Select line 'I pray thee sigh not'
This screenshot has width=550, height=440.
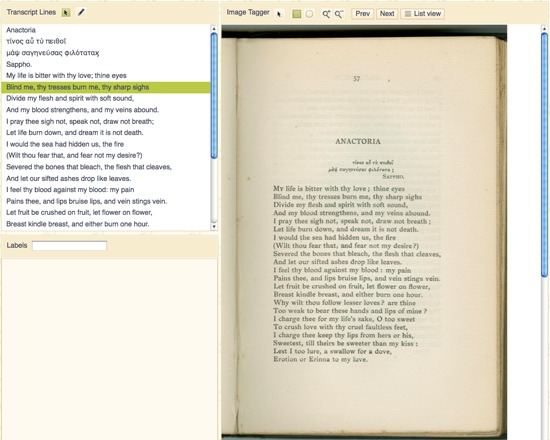[106, 122]
